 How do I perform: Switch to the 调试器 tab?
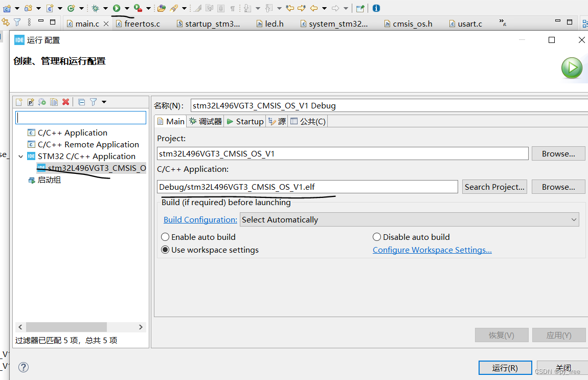point(206,122)
